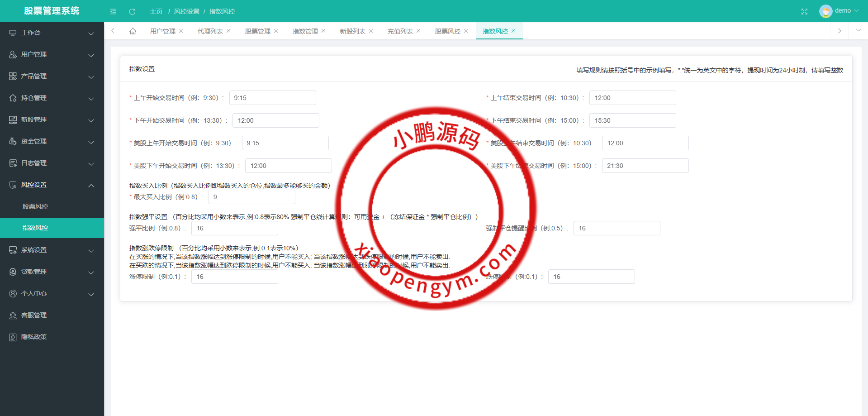
Task: Click the 主页 breadcrumb link
Action: point(156,11)
